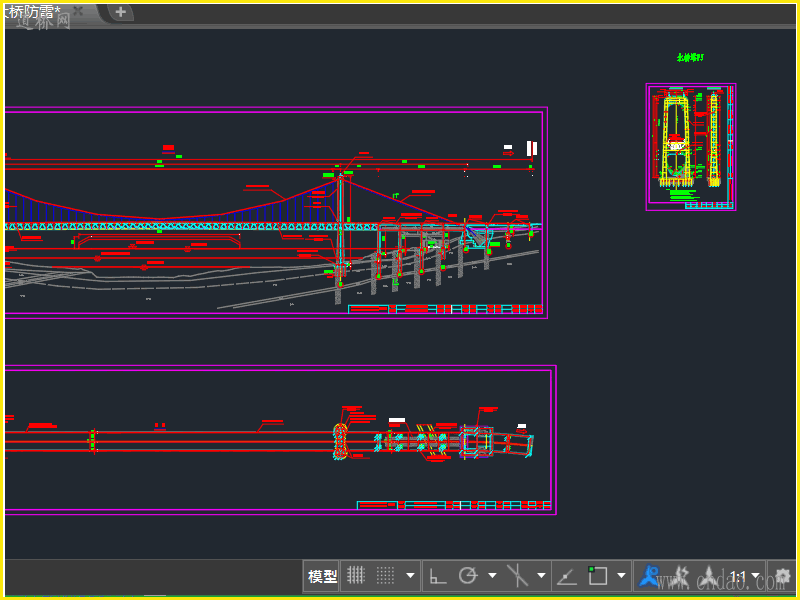Switch to the 桥防雷 drawing tab
Image resolution: width=800 pixels, height=600 pixels.
click(32, 11)
